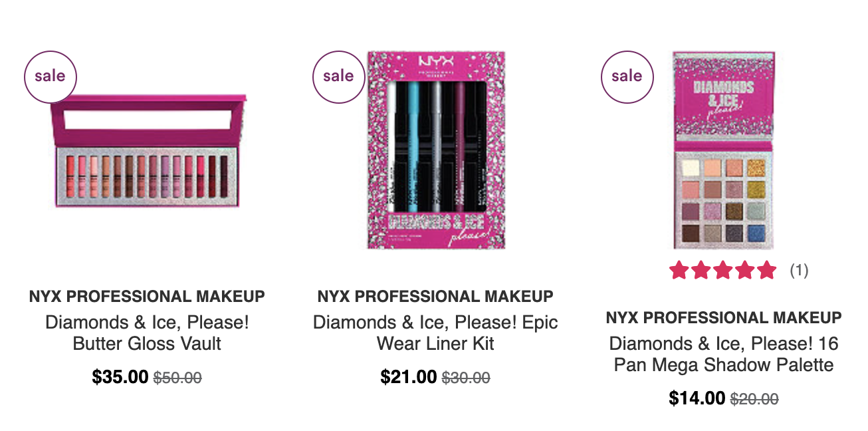The image size is (868, 431).
Task: Open the Butter Gloss Vault product image
Action: 148,150
